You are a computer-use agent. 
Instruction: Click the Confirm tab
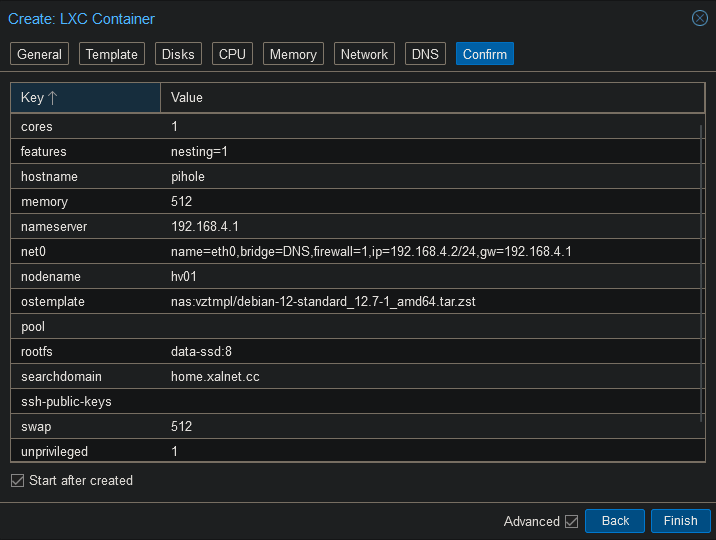485,54
